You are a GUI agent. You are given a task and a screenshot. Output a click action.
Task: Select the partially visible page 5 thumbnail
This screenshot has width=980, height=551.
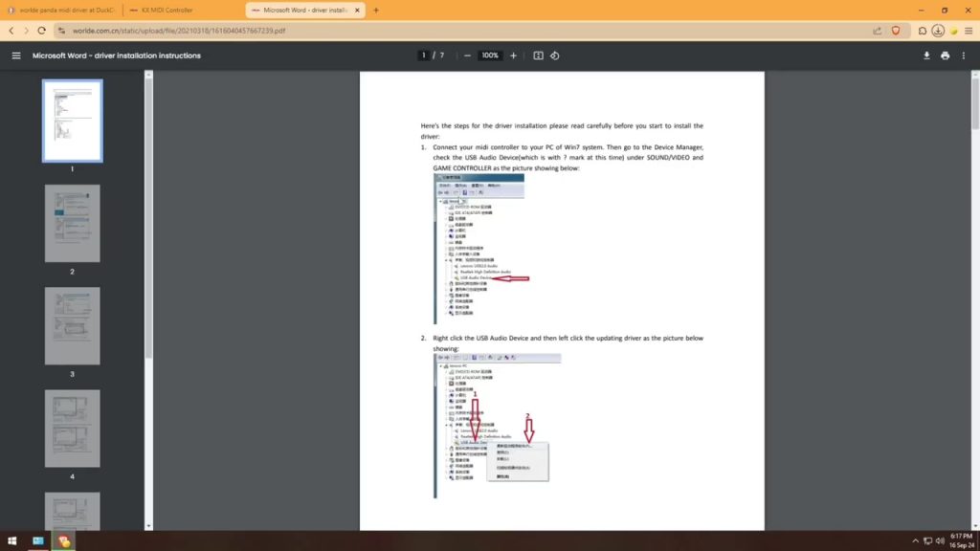pyautogui.click(x=73, y=511)
